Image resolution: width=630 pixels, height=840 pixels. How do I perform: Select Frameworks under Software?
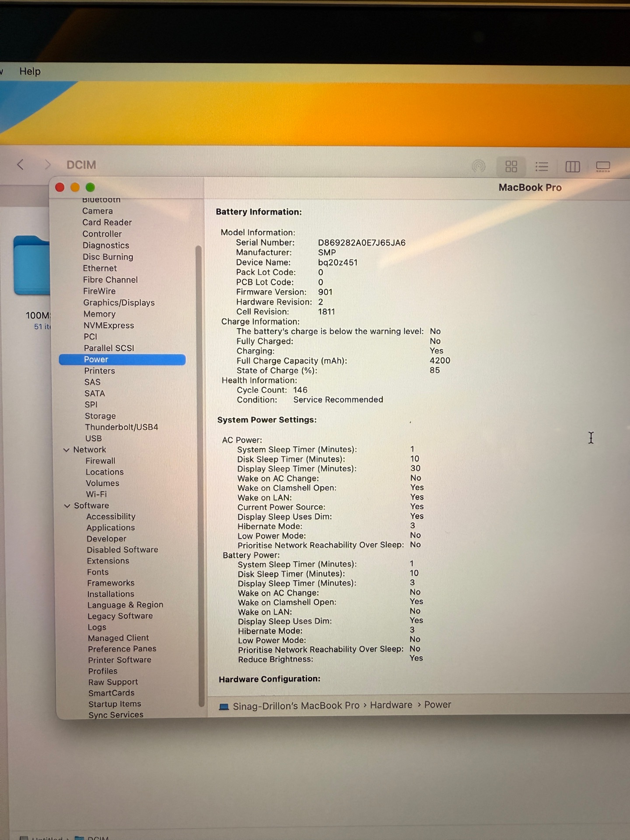coord(111,583)
